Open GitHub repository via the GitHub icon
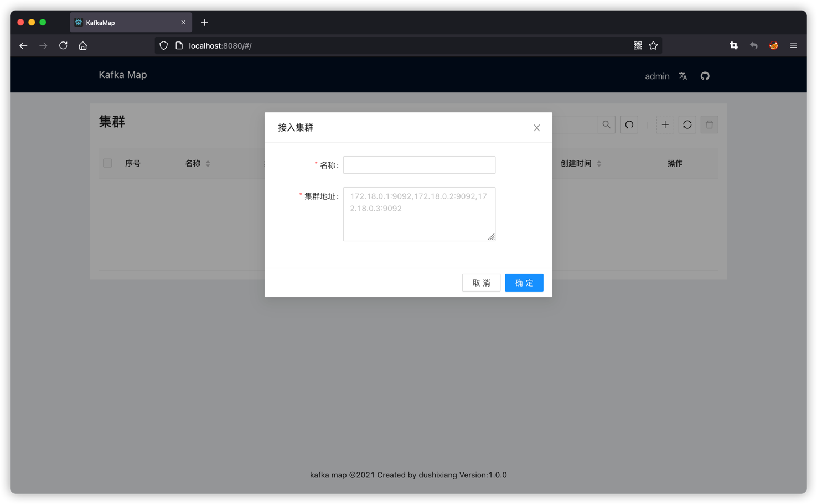 [x=705, y=76]
